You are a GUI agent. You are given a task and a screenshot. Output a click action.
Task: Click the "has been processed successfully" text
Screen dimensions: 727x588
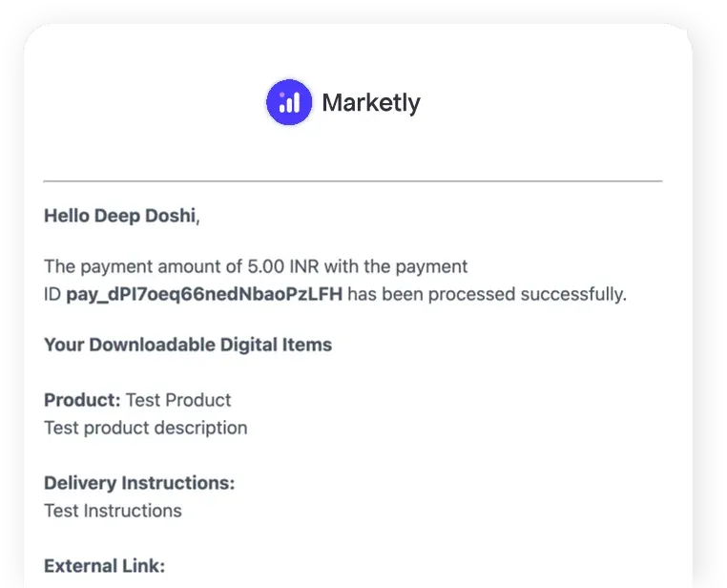[x=487, y=294]
